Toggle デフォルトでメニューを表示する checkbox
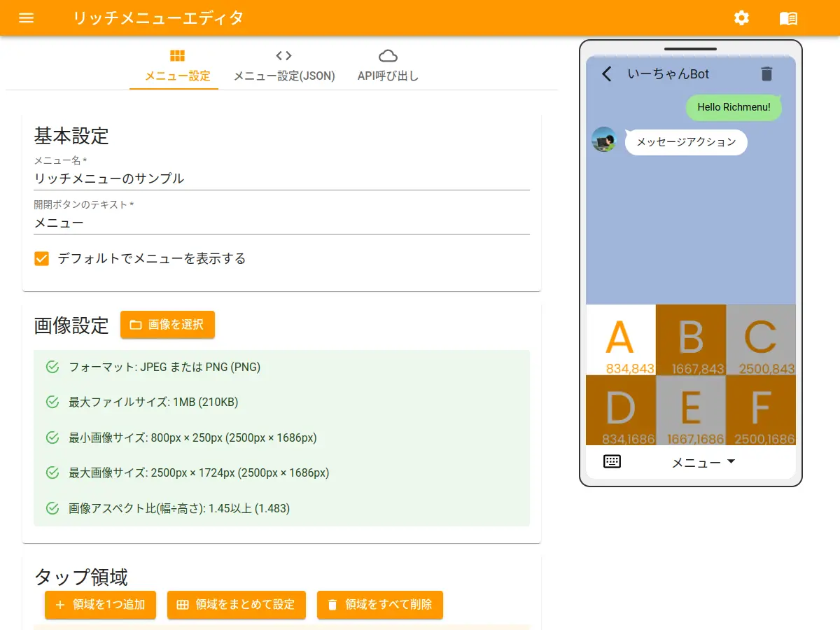This screenshot has height=630, width=840. point(42,258)
